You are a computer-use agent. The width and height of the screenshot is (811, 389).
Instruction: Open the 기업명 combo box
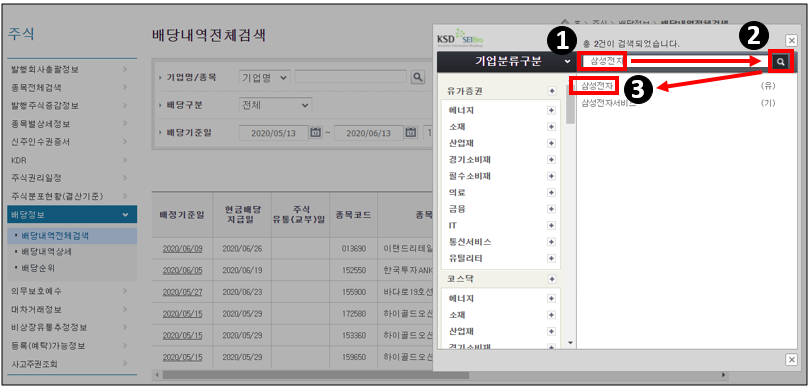(265, 77)
